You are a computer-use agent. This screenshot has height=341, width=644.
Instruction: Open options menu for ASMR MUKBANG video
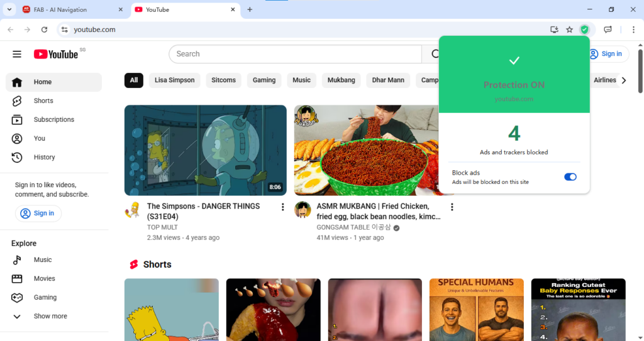click(452, 207)
